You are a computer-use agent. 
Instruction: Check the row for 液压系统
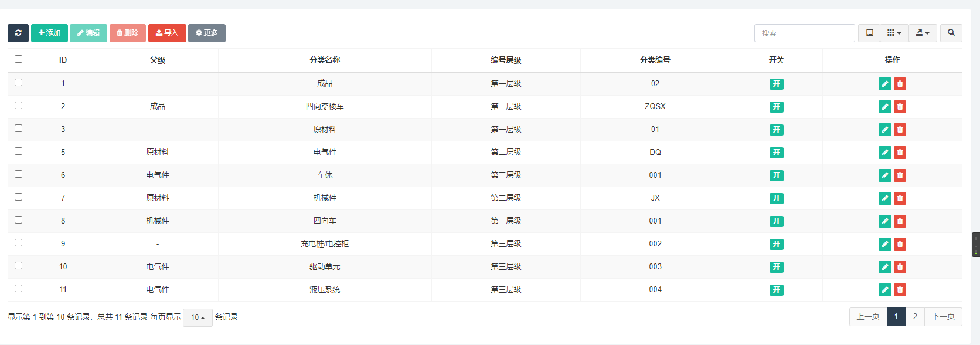[x=19, y=289]
